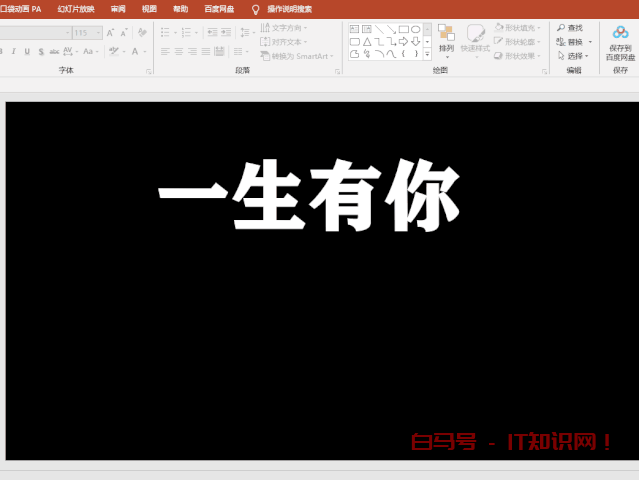Switch to the View (视图) tab

pos(149,8)
